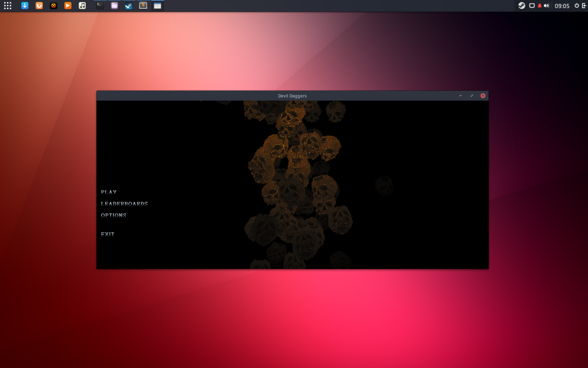Open the LEADERBOARDS menu entry

point(124,204)
